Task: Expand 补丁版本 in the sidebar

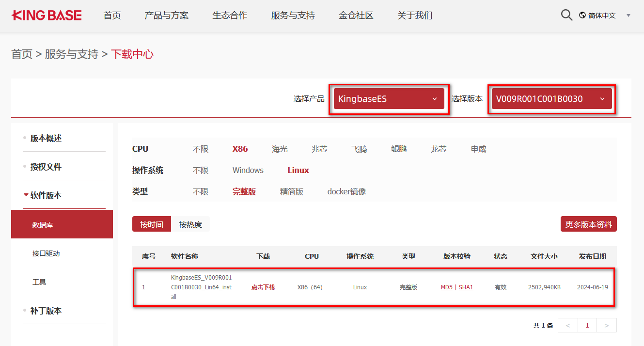Action: tap(46, 311)
